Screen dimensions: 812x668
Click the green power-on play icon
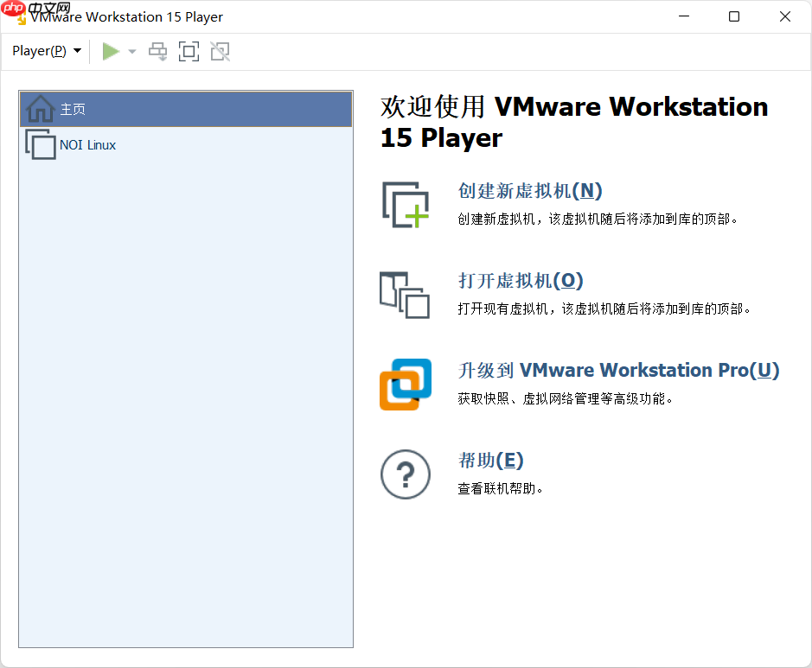(x=111, y=51)
